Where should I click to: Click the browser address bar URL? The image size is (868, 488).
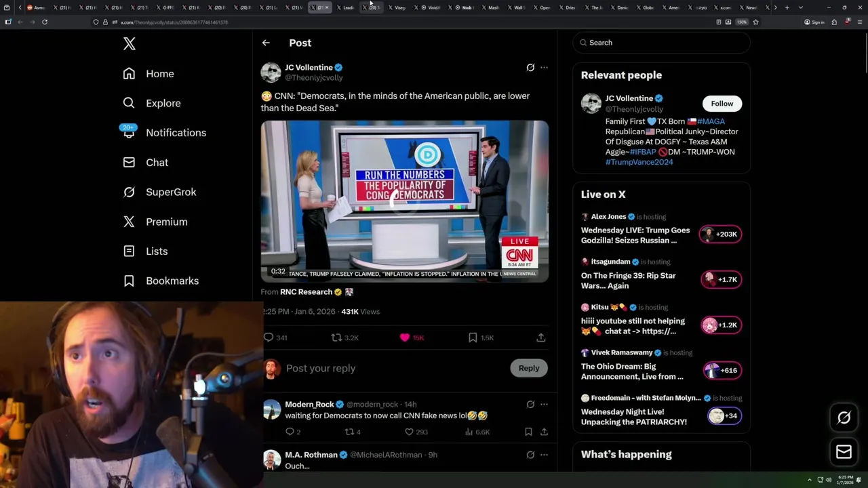pyautogui.click(x=174, y=22)
